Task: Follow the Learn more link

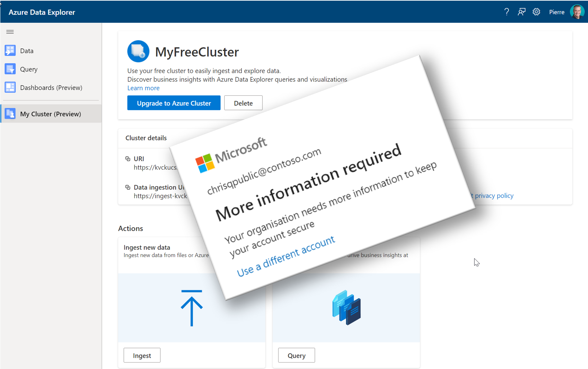Action: point(144,88)
